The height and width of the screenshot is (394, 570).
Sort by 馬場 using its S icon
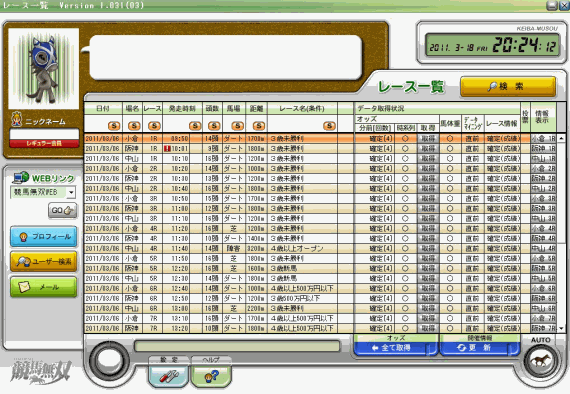(x=238, y=126)
